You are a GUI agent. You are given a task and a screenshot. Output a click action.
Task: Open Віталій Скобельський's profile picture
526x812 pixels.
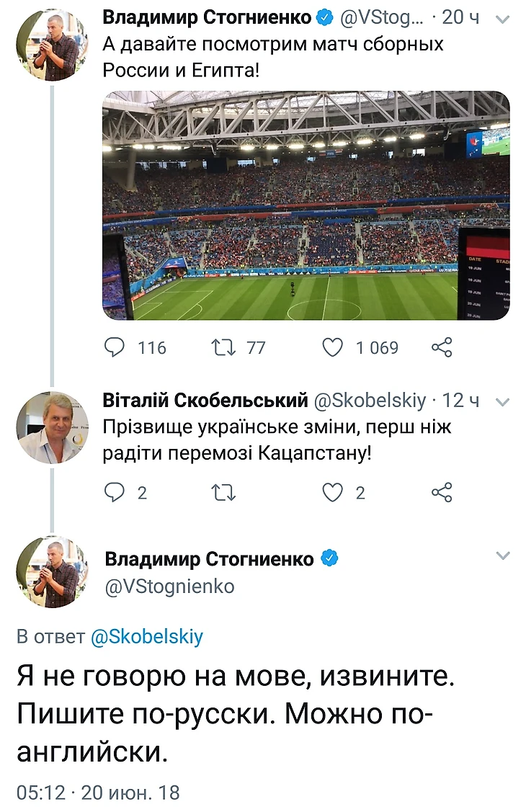(52, 427)
